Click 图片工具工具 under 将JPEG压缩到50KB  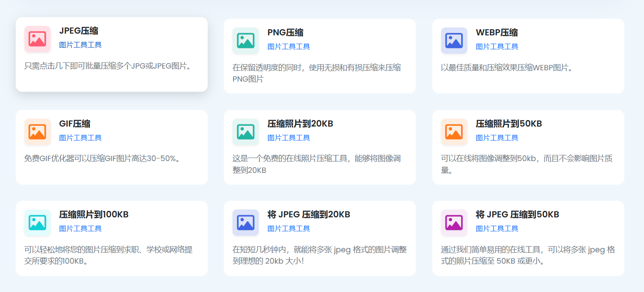[497, 228]
